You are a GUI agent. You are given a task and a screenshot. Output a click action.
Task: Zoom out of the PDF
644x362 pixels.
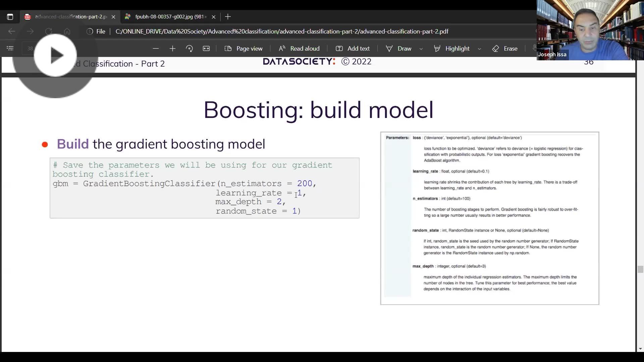click(156, 48)
